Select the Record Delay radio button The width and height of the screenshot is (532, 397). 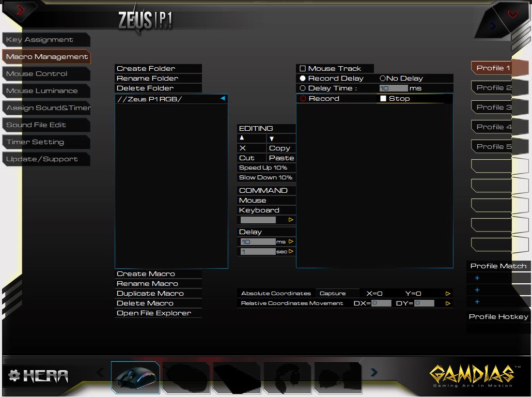[303, 79]
